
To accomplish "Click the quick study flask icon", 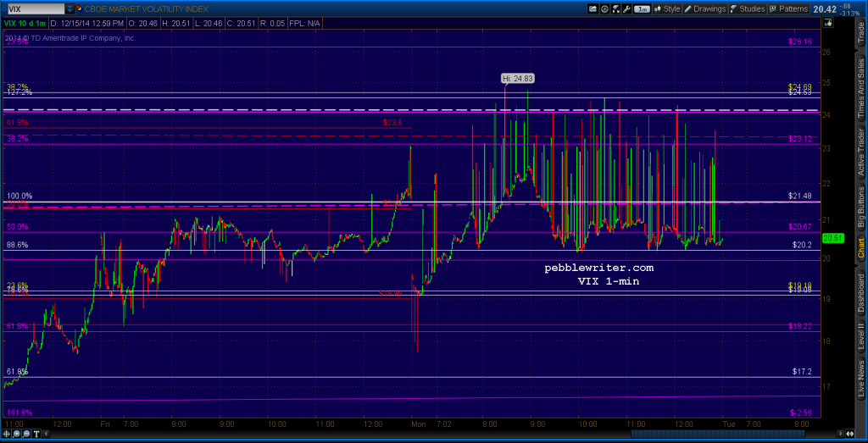I will tap(615, 8).
